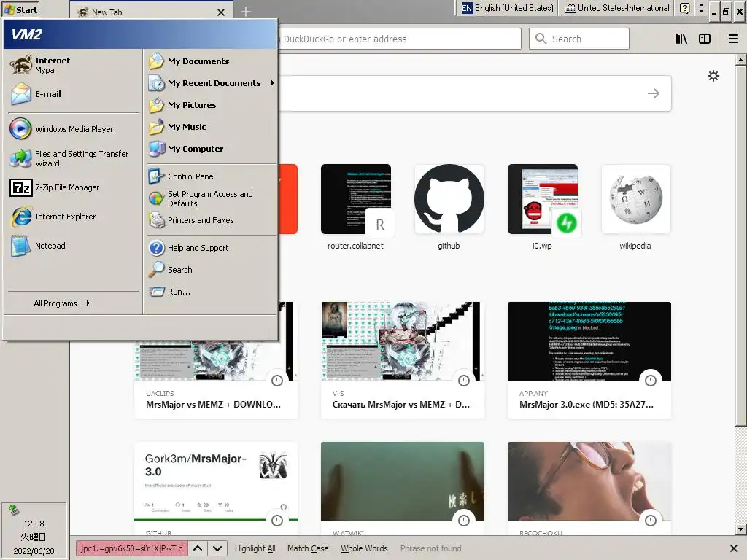Screen dimensions: 747x560
Task: Open new tab settings gear
Action: tap(713, 76)
